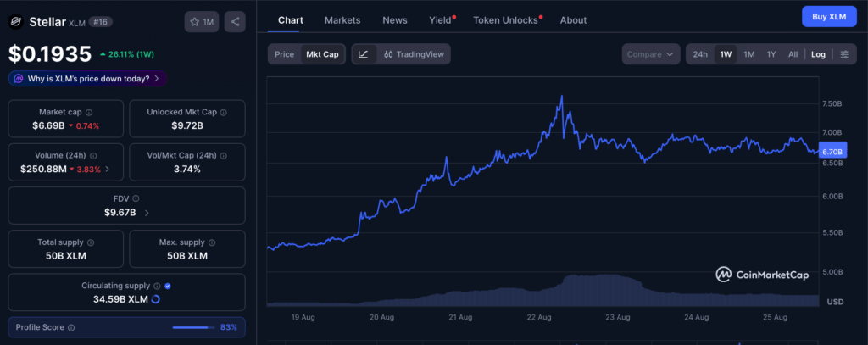Switch chart to Mkt Cap mode

pos(322,54)
